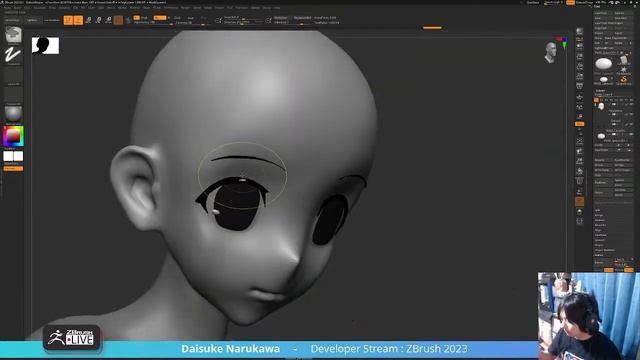Click the head-shaped camera view indicator
The width and height of the screenshot is (640, 360).
pyautogui.click(x=551, y=52)
